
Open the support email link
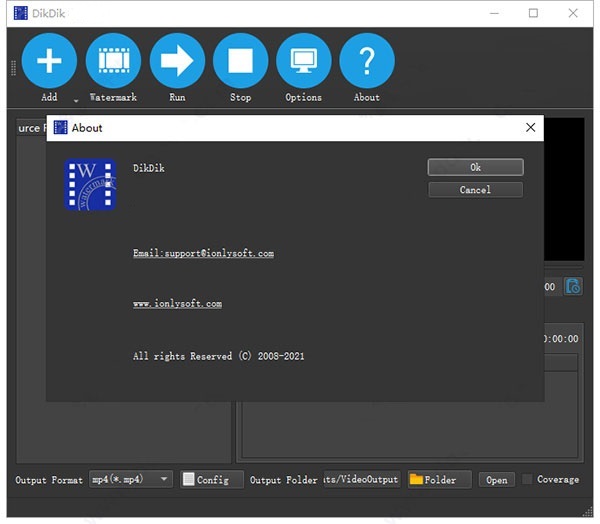pyautogui.click(x=203, y=253)
